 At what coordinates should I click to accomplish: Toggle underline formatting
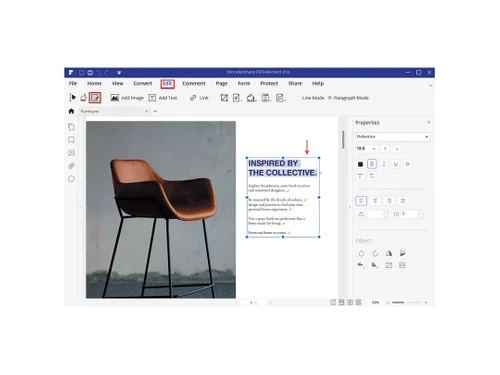coord(396,164)
